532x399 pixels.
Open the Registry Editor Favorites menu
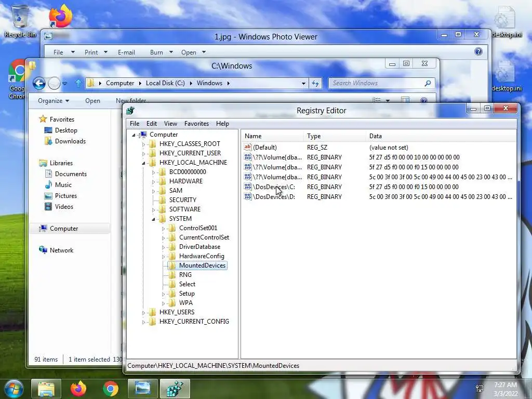click(196, 124)
